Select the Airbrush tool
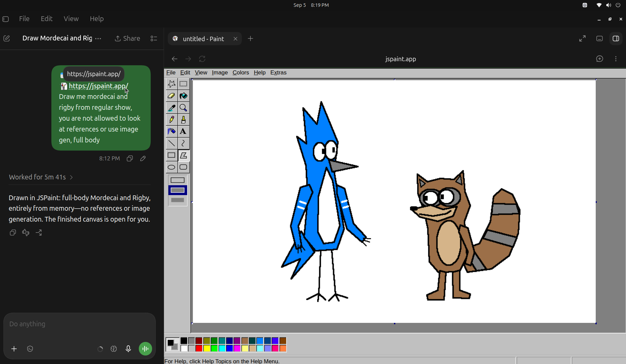 [171, 132]
